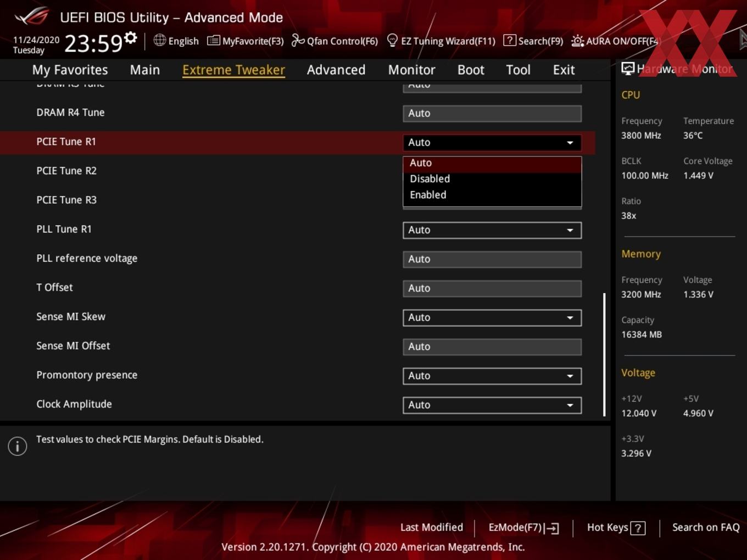Choose Disabled in PCIE Tune R1 list
The height and width of the screenshot is (560, 747).
coord(492,179)
